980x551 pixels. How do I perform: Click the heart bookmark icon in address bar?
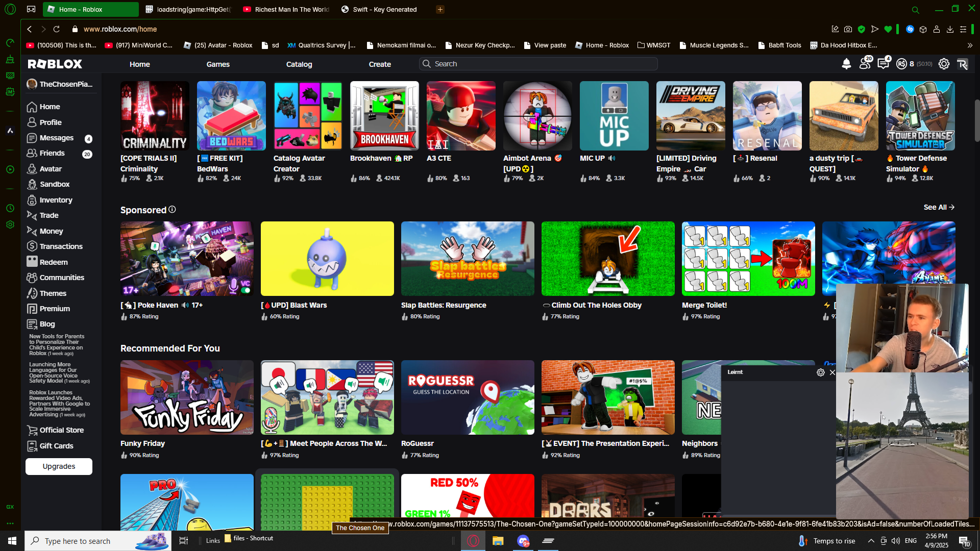[888, 29]
